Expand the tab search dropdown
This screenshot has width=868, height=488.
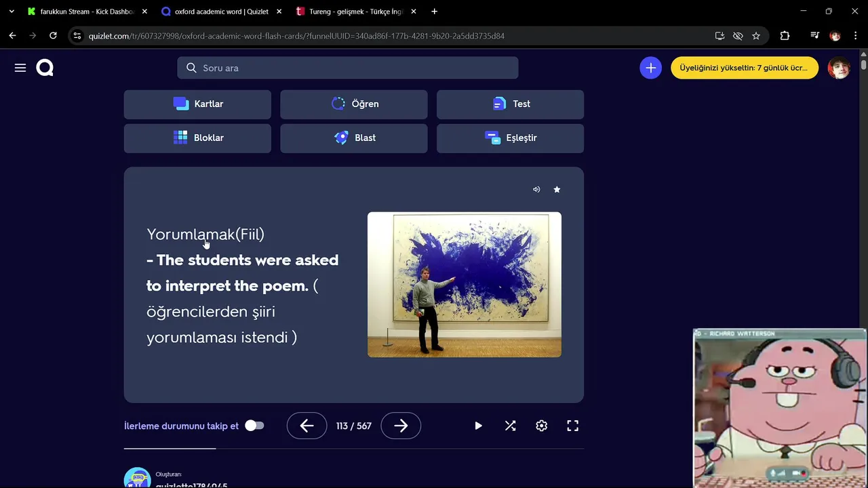pyautogui.click(x=11, y=12)
